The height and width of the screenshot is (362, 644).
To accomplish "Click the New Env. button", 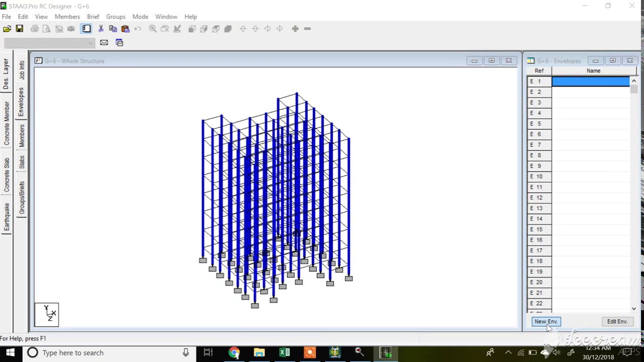I will click(x=546, y=321).
